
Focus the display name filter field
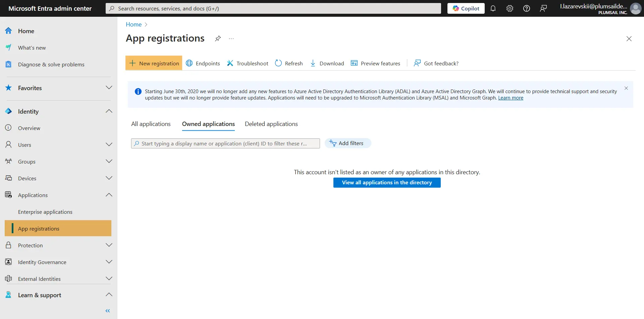pos(225,143)
